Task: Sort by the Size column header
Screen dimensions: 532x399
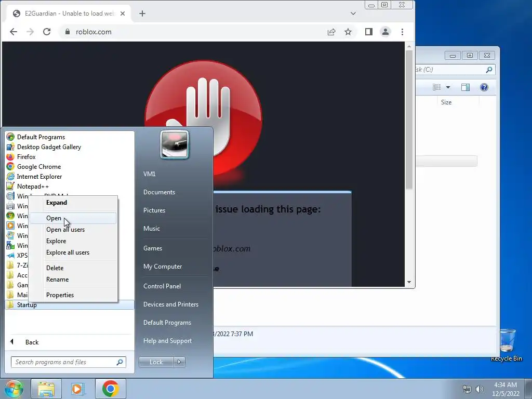Action: [446, 102]
